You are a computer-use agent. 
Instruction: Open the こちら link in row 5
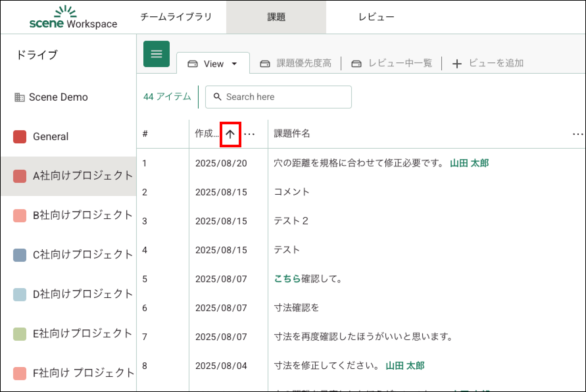point(287,279)
